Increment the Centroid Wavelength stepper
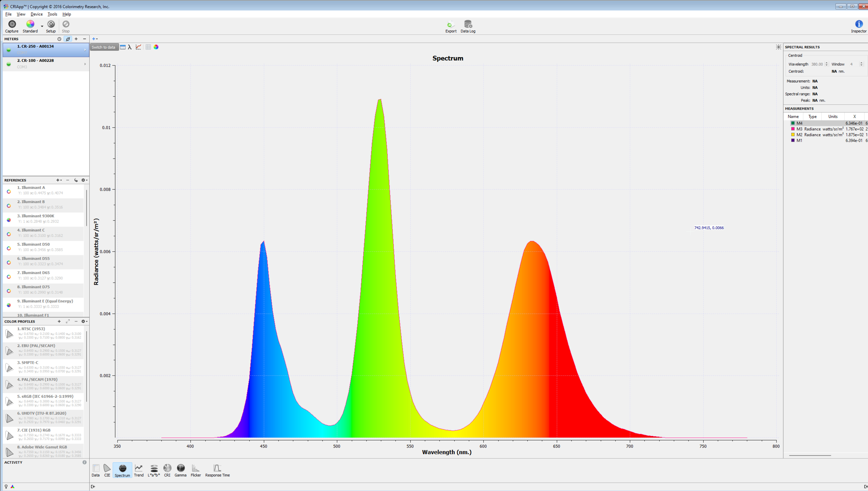 (x=826, y=63)
